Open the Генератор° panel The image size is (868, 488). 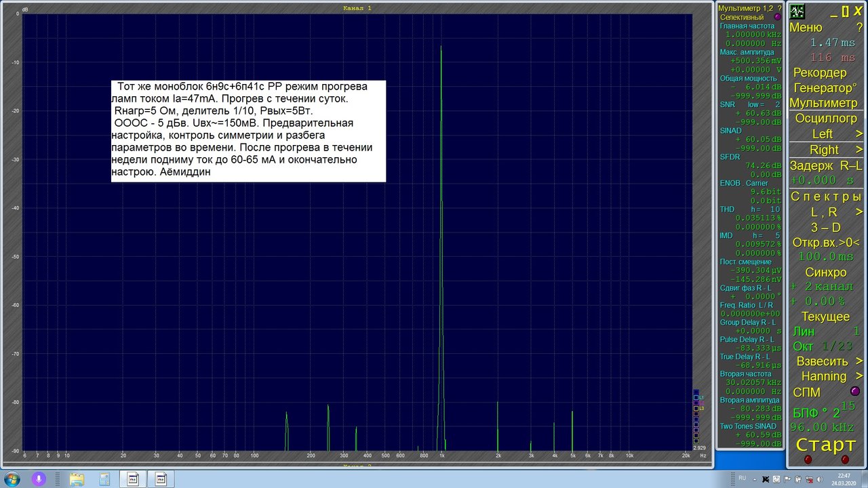pyautogui.click(x=825, y=88)
